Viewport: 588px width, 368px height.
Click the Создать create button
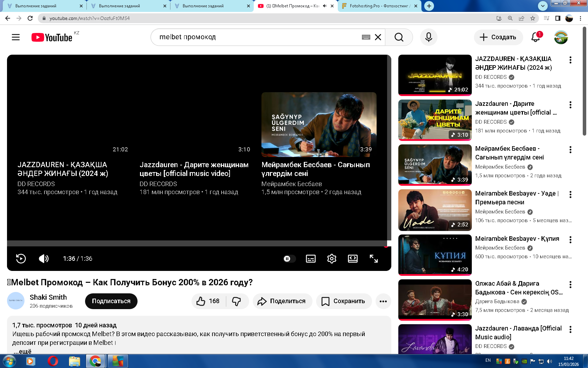click(498, 37)
